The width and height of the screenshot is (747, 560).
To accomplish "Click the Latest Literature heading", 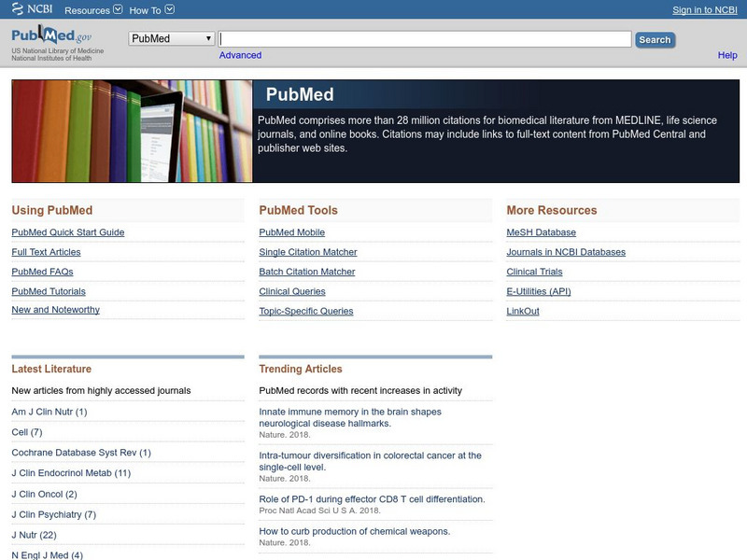I will click(51, 369).
